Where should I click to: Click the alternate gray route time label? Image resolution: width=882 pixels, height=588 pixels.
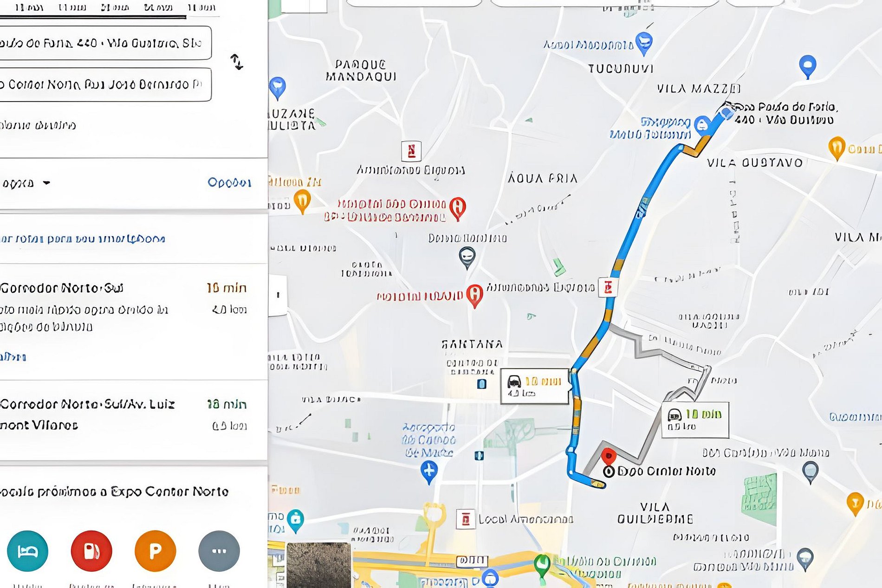(695, 420)
